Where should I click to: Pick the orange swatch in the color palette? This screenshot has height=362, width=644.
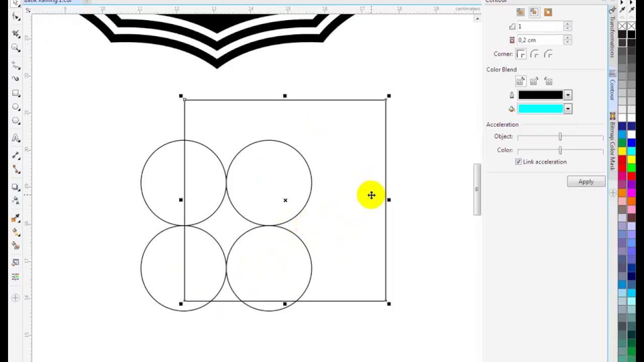click(622, 193)
